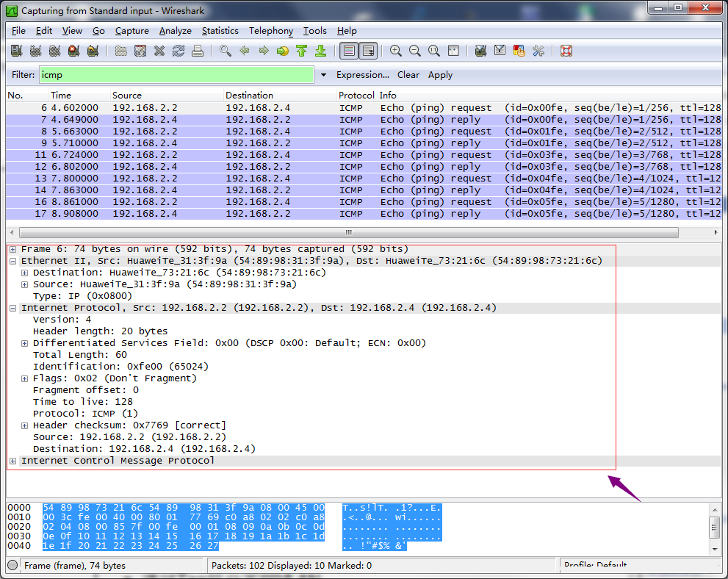Open coloring rules icon
The height and width of the screenshot is (579, 728).
(519, 51)
